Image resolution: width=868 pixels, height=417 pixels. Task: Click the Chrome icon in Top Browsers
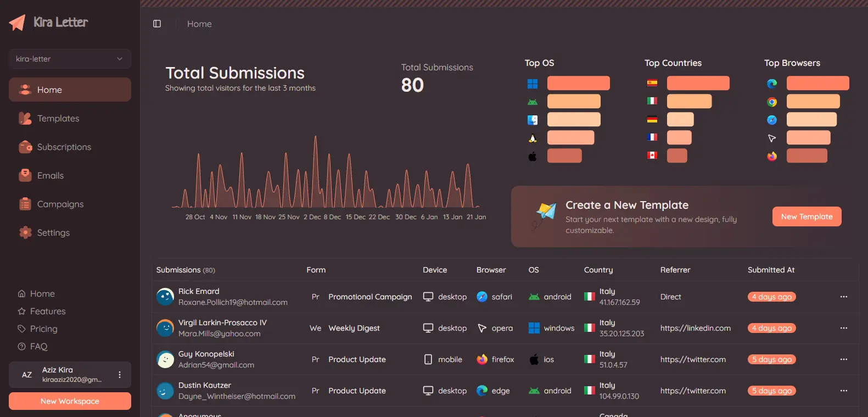click(772, 102)
